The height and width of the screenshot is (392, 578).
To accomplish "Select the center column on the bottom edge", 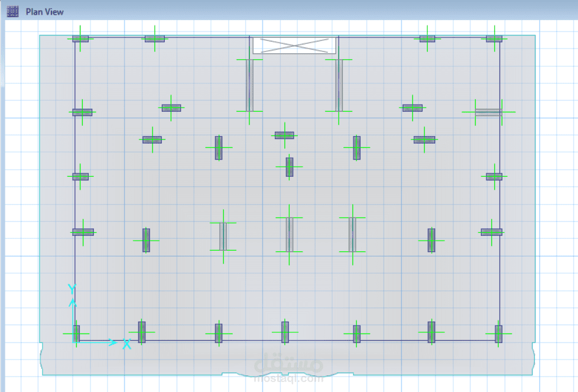I will tap(285, 332).
